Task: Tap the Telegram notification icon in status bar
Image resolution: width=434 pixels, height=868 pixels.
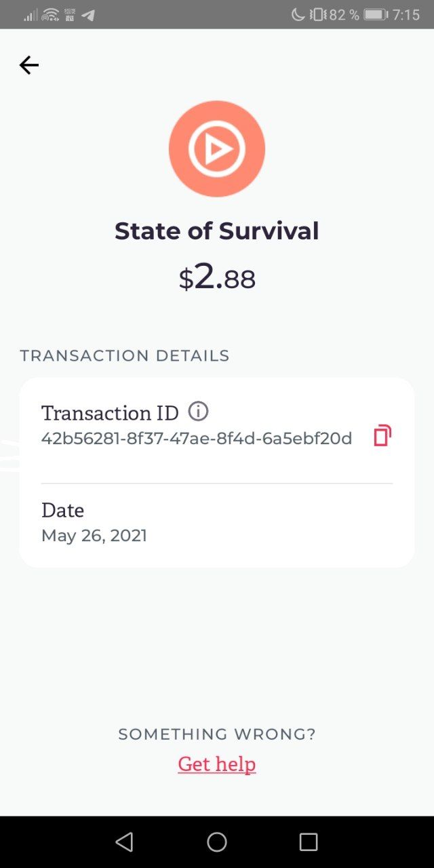Action: pos(88,15)
